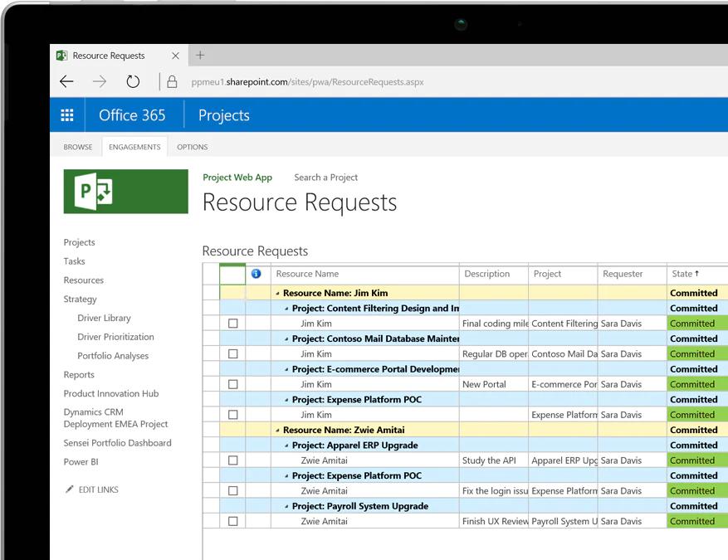Viewport: 728px width, 560px height.
Task: Collapse Project: Content Filtering Design group
Action: pyautogui.click(x=286, y=309)
